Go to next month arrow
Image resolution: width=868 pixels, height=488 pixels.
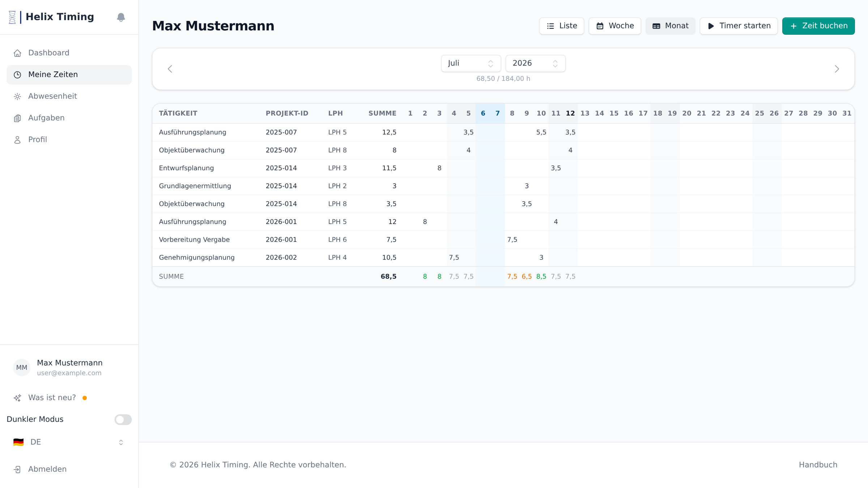pyautogui.click(x=837, y=69)
